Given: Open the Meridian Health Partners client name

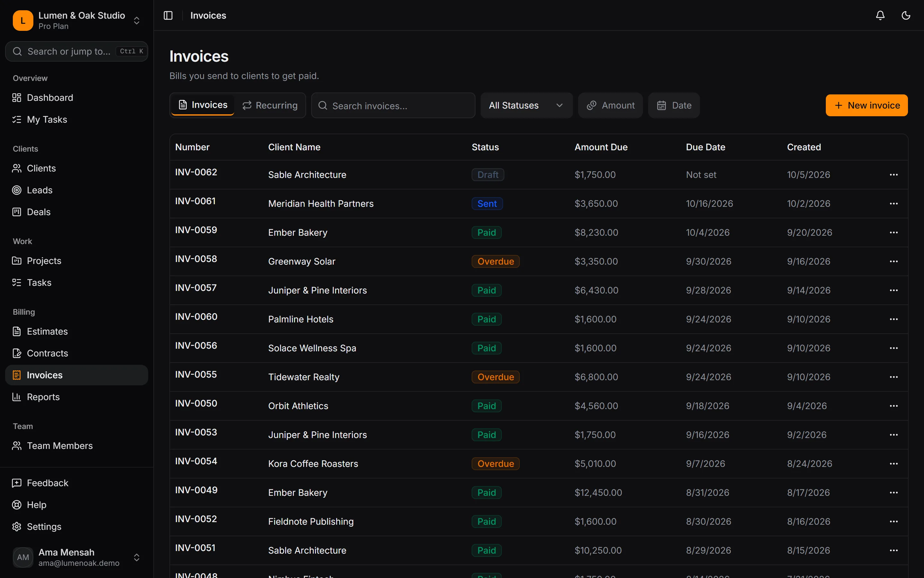Looking at the screenshot, I should [x=321, y=204].
